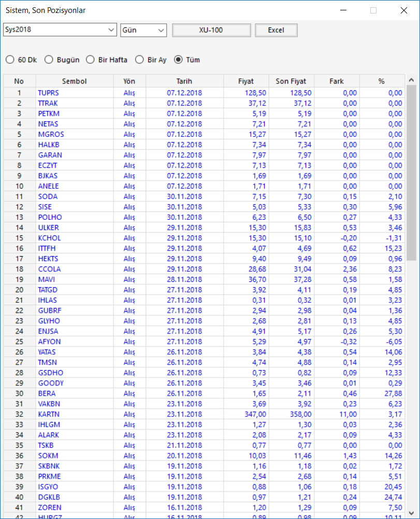
Task: Click the SOKM symbol
Action: pyautogui.click(x=48, y=456)
